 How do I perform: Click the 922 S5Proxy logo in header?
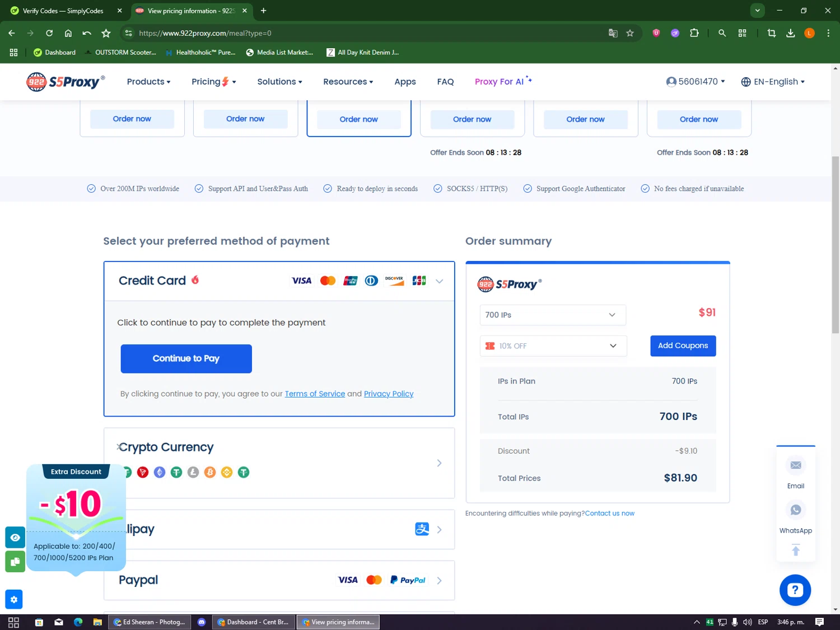pyautogui.click(x=66, y=82)
